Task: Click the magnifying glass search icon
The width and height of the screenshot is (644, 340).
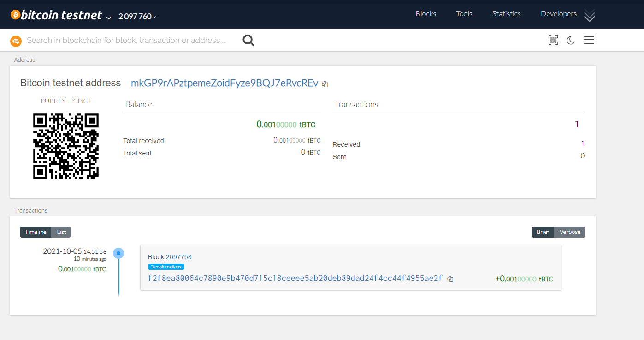Action: (x=248, y=41)
